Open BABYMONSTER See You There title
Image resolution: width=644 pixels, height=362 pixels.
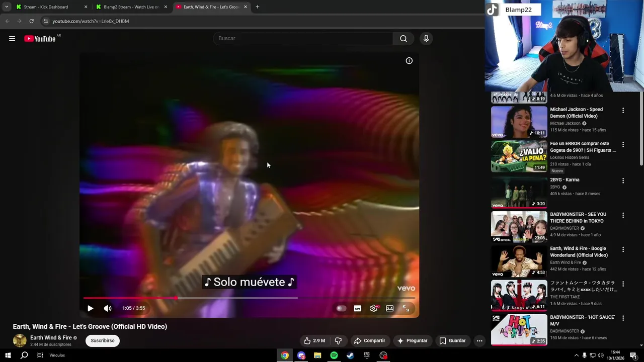(578, 218)
